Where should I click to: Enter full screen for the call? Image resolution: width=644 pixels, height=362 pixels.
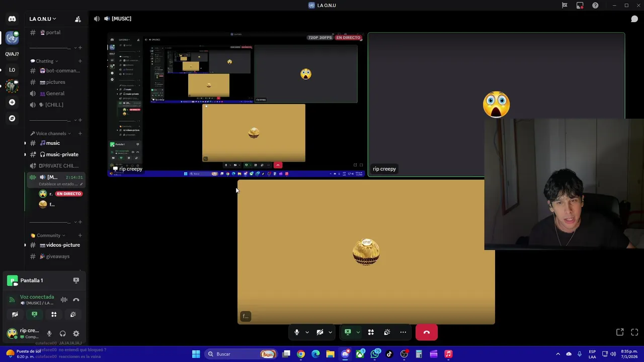(634, 332)
